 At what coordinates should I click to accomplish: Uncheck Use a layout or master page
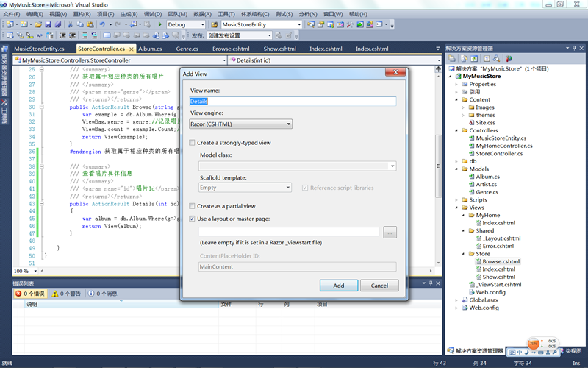click(x=192, y=219)
